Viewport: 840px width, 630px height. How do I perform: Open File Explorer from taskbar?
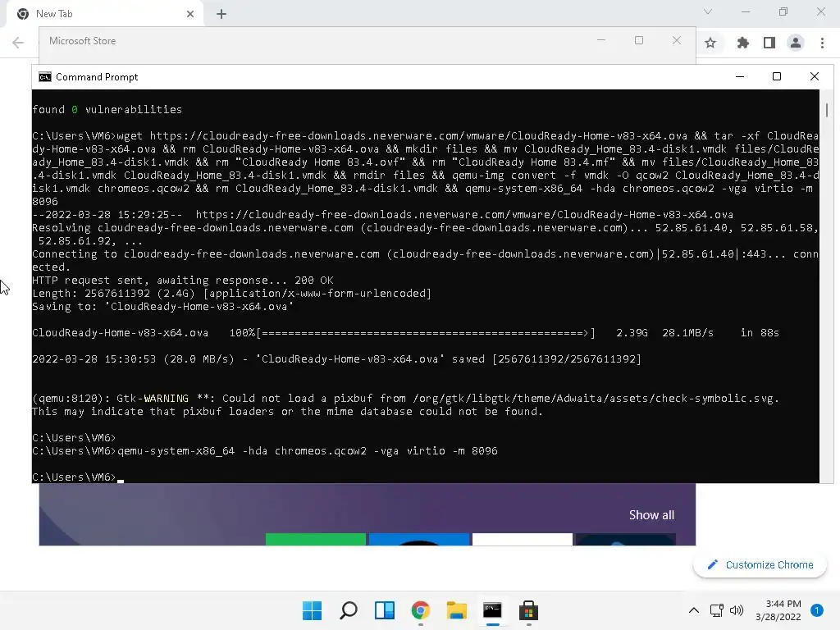point(456,610)
